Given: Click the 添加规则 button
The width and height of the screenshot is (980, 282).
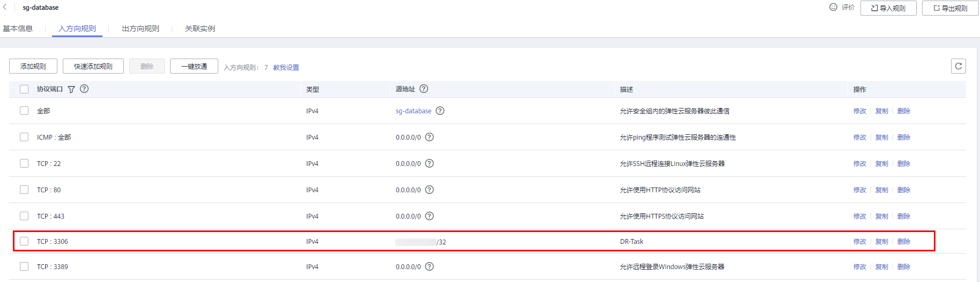Looking at the screenshot, I should 33,66.
